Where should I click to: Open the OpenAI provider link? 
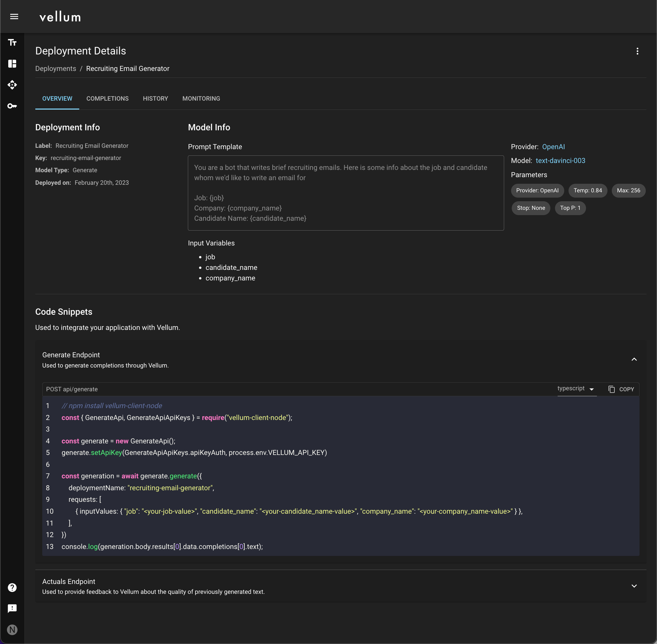point(553,147)
